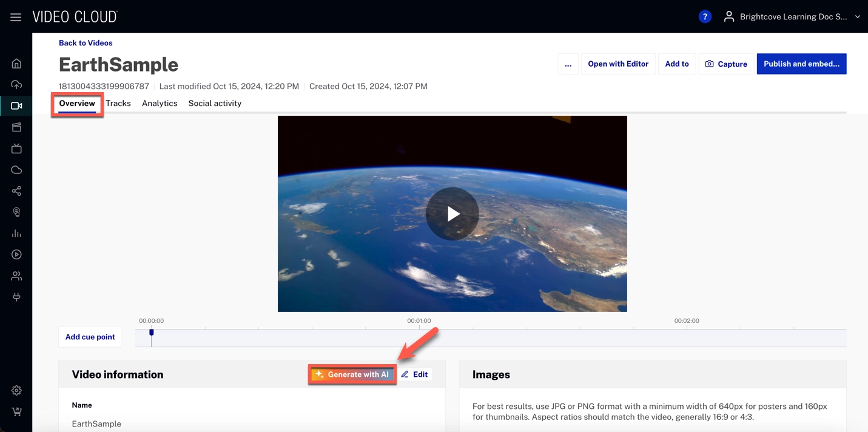Switch to the Tracks tab
This screenshot has height=432, width=868.
pos(118,104)
